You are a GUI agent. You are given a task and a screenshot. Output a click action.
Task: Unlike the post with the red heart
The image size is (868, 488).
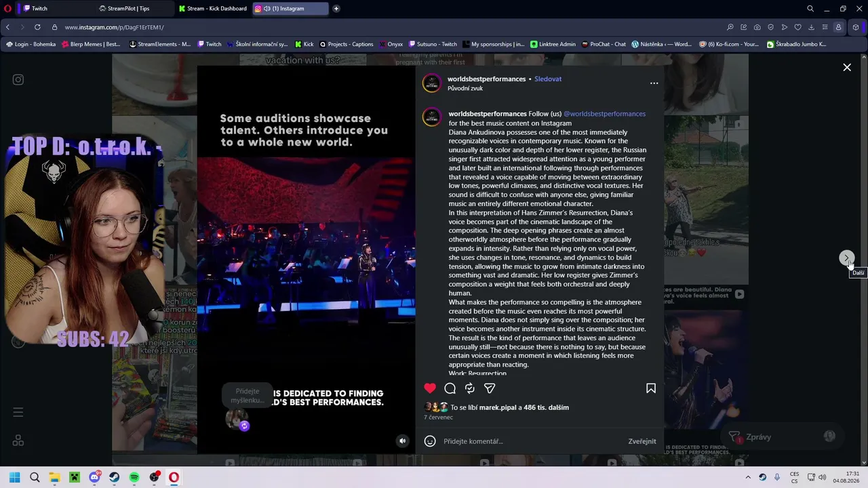430,388
